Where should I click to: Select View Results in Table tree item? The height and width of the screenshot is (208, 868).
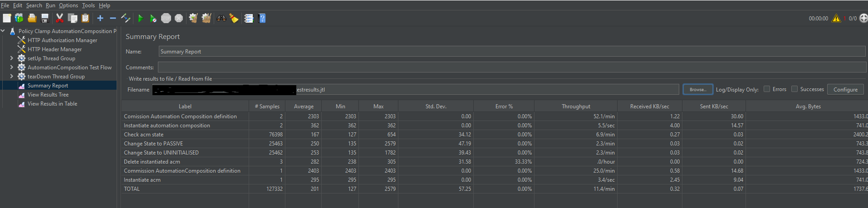[52, 104]
